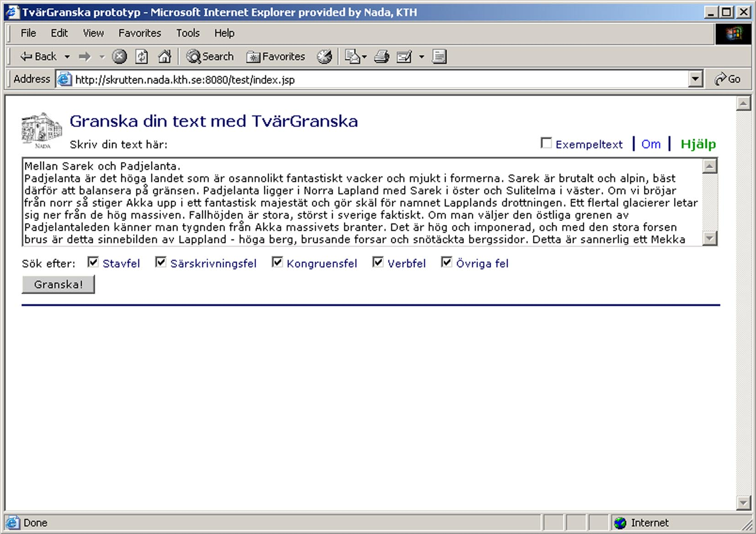
Task: Click the Mail toolbar icon
Action: [x=352, y=57]
